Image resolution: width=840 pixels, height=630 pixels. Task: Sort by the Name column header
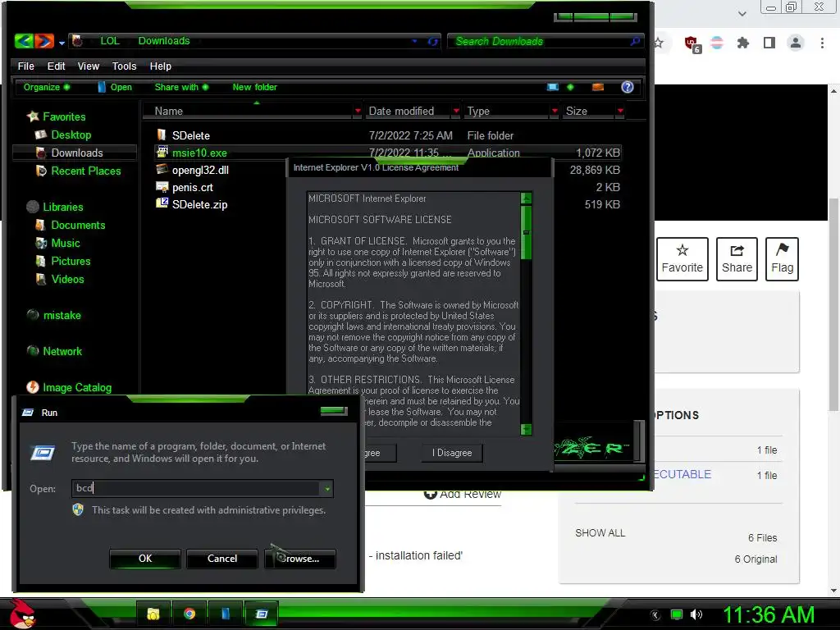pyautogui.click(x=249, y=111)
